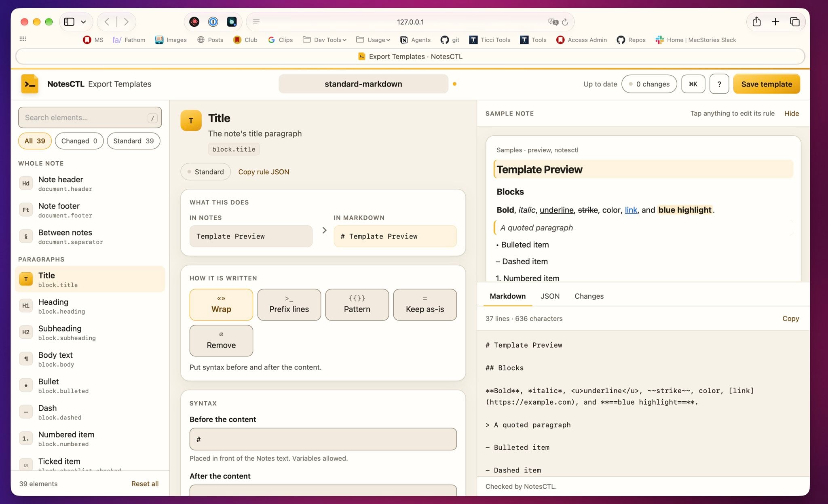Expand the Dev Tools bookmarks folder
This screenshot has height=504, width=828.
tap(325, 40)
